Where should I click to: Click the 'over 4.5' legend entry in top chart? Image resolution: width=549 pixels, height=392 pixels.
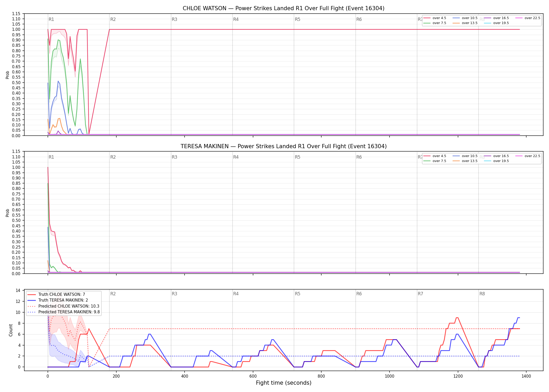[435, 18]
